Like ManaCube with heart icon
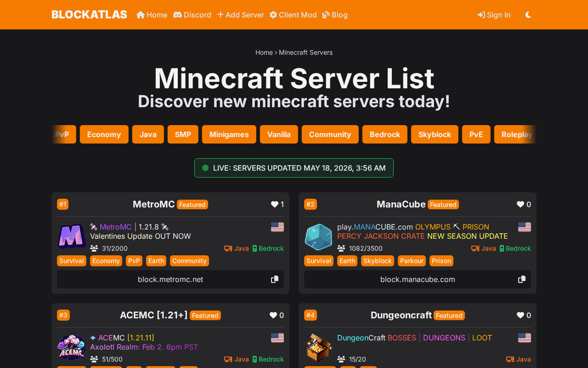Image resolution: width=588 pixels, height=368 pixels. 520,204
